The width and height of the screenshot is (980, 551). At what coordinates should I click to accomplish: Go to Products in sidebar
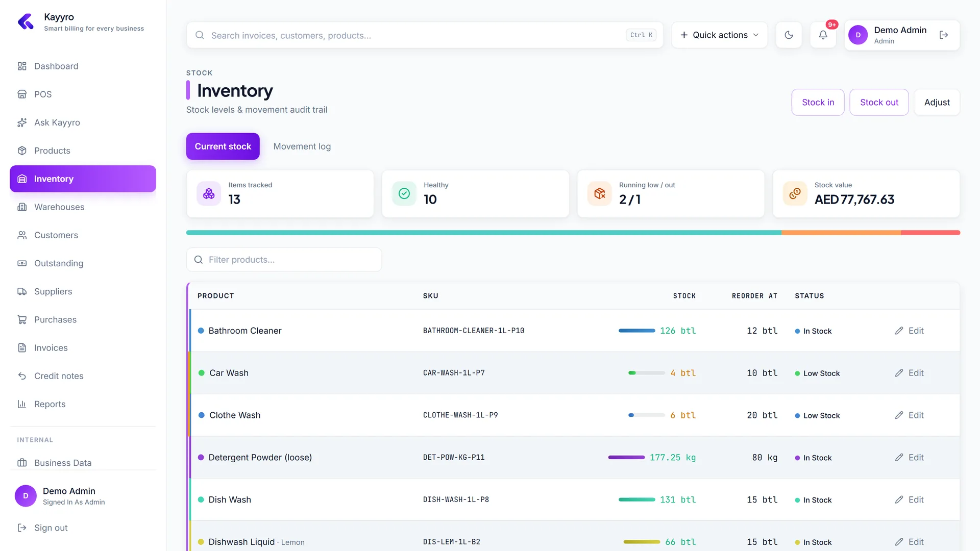[83, 151]
